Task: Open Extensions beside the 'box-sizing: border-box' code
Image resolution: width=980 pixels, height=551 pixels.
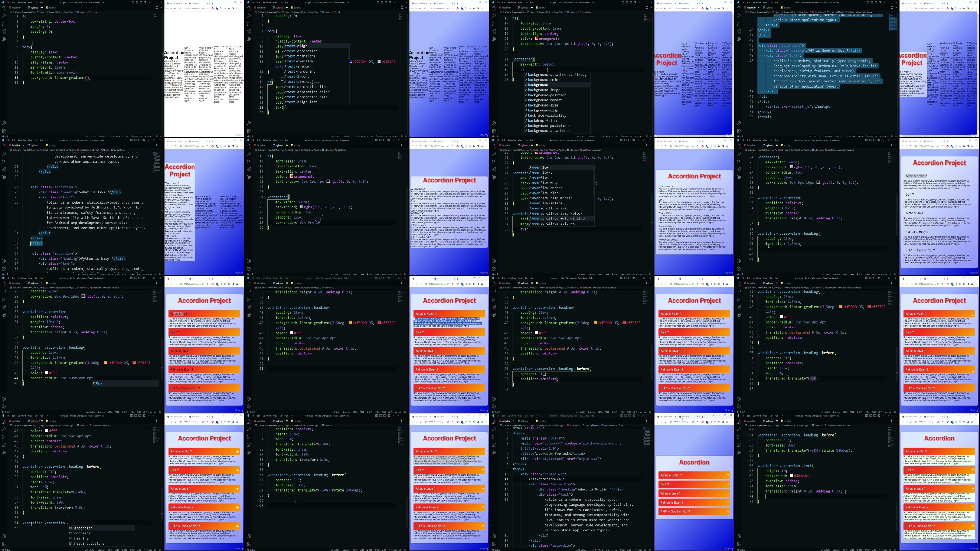Action: tap(4, 32)
